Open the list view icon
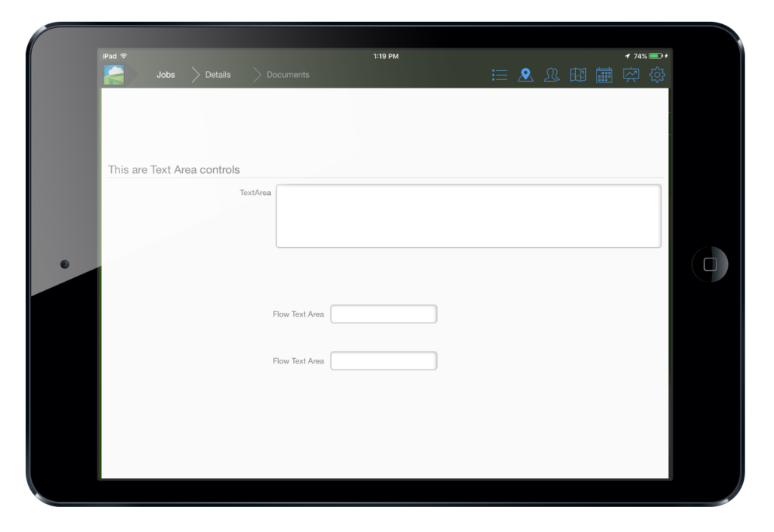Image resolution: width=774 pixels, height=532 pixels. coord(499,74)
